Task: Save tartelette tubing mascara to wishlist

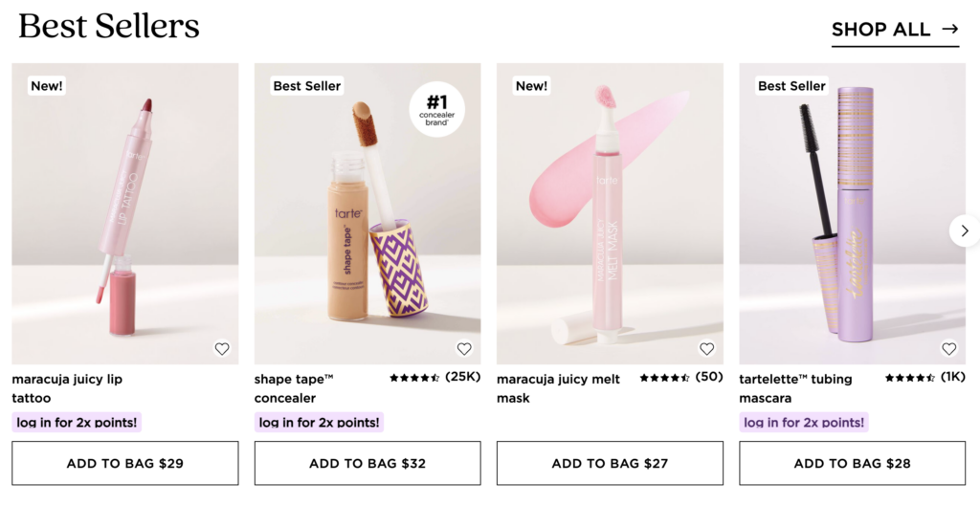Action: pos(949,349)
